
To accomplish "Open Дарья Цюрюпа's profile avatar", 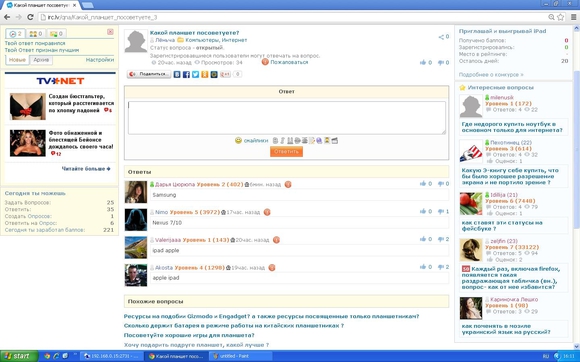I will click(136, 192).
